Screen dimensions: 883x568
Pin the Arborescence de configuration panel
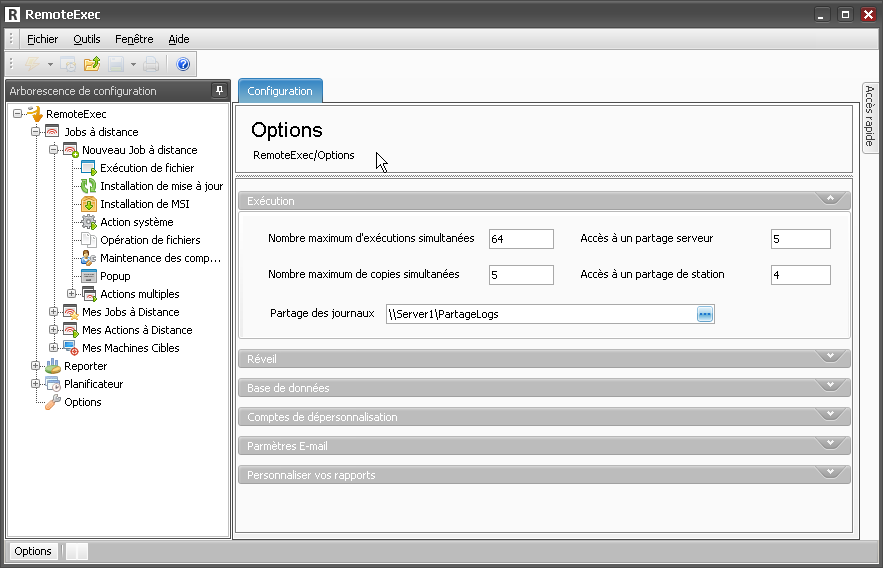click(219, 90)
